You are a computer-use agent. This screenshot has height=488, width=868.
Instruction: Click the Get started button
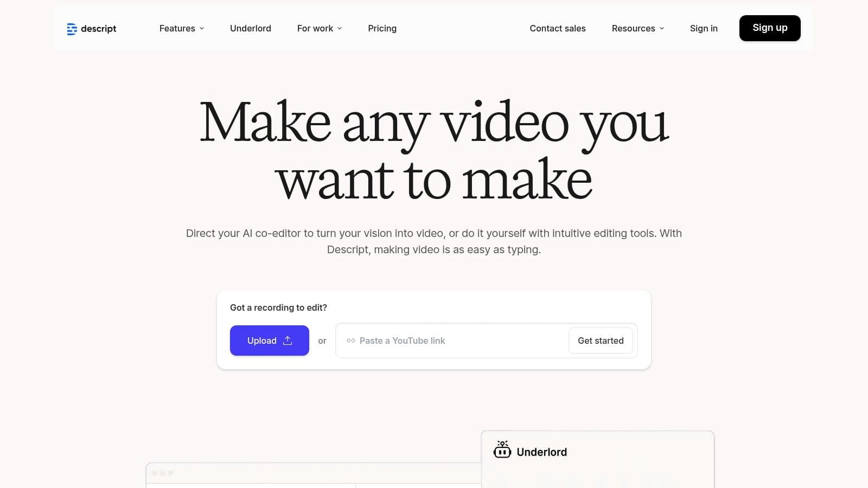click(601, 341)
